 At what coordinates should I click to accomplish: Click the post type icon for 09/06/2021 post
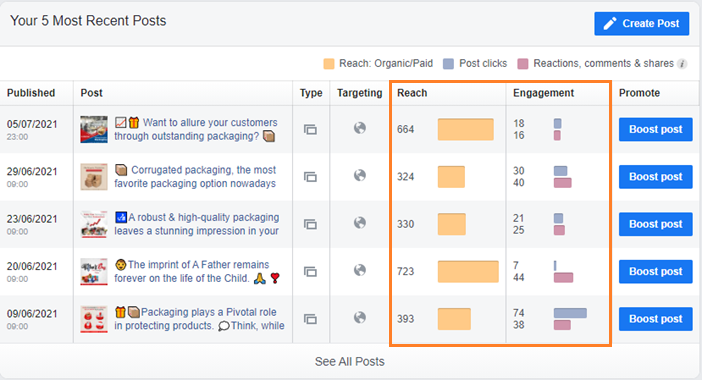[310, 320]
